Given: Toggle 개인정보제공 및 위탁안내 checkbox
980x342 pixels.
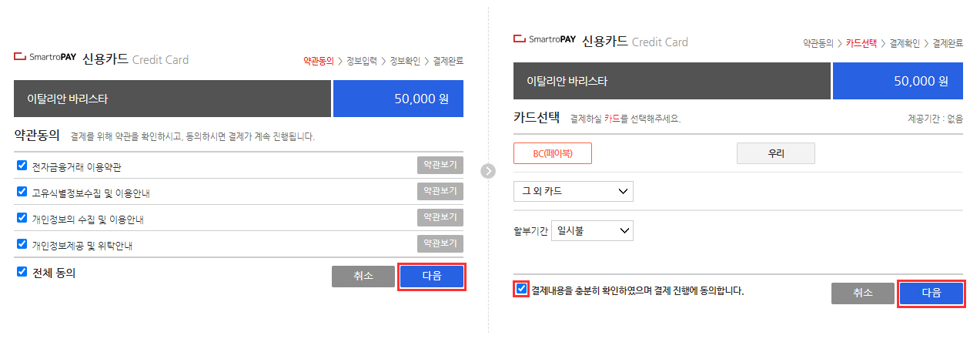Looking at the screenshot, I should pos(22,244).
